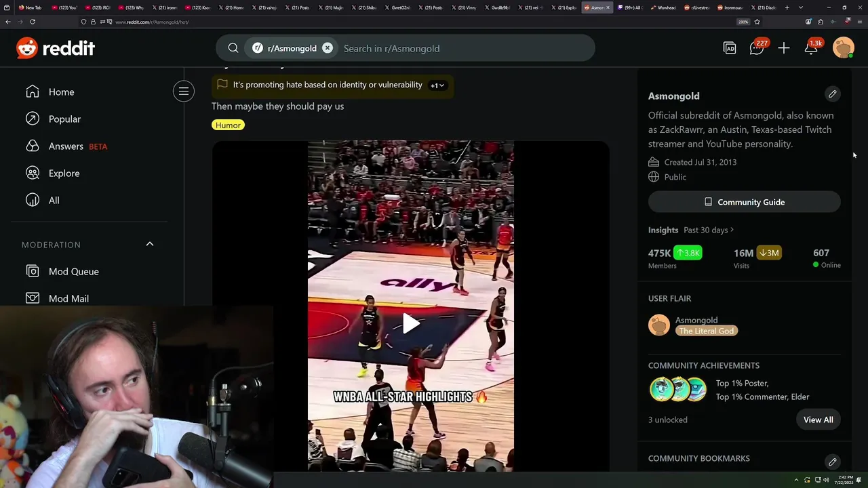868x488 pixels.
Task: Open Answers BETA in the sidebar
Action: point(66,146)
